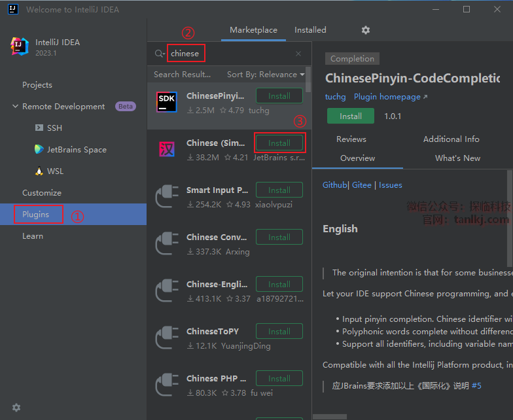The image size is (513, 420).
Task: Open the Plugin homepage link
Action: tap(391, 97)
